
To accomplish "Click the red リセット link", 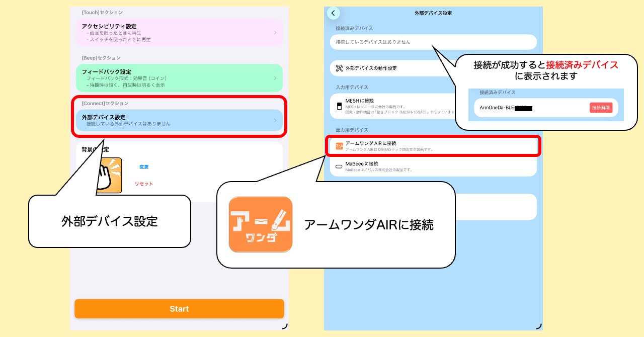I will tap(143, 184).
